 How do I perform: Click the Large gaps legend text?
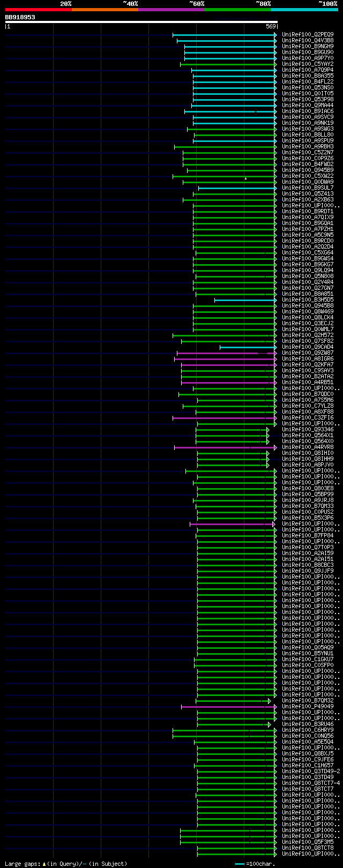click(66, 864)
